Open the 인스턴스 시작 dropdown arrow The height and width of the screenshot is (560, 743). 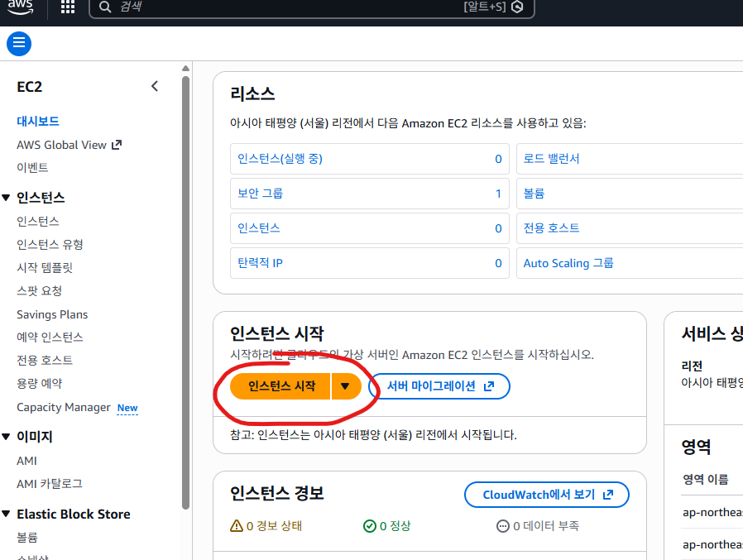pos(346,386)
